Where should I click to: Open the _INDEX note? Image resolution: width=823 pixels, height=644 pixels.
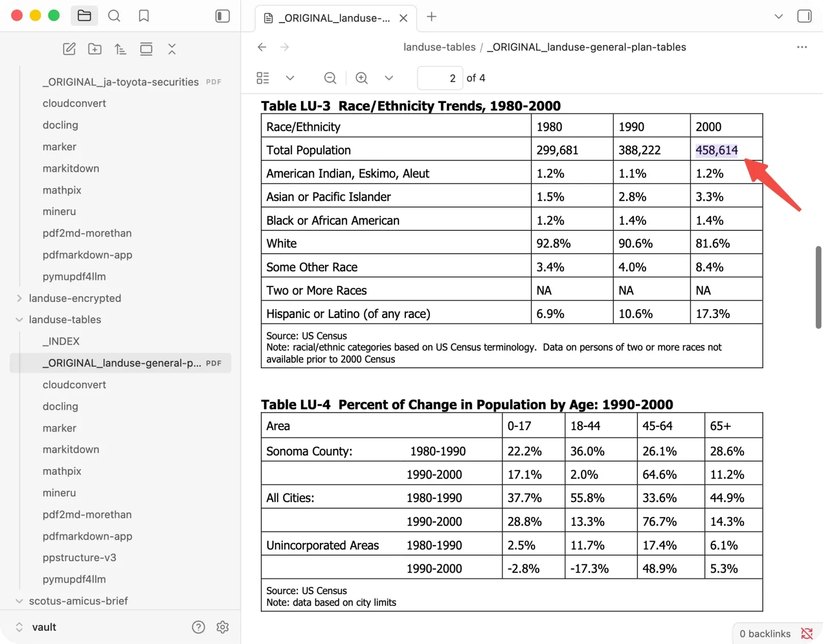tap(120, 342)
